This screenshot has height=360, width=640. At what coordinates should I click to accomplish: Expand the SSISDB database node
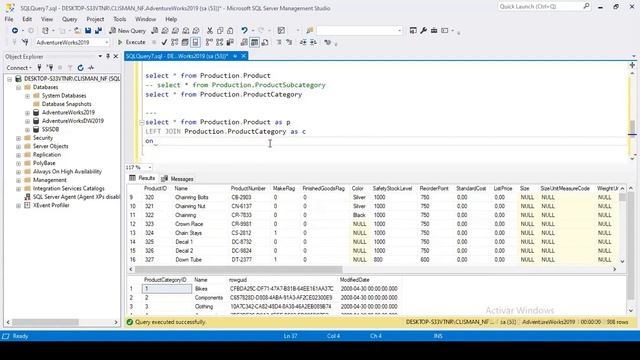tap(27, 130)
